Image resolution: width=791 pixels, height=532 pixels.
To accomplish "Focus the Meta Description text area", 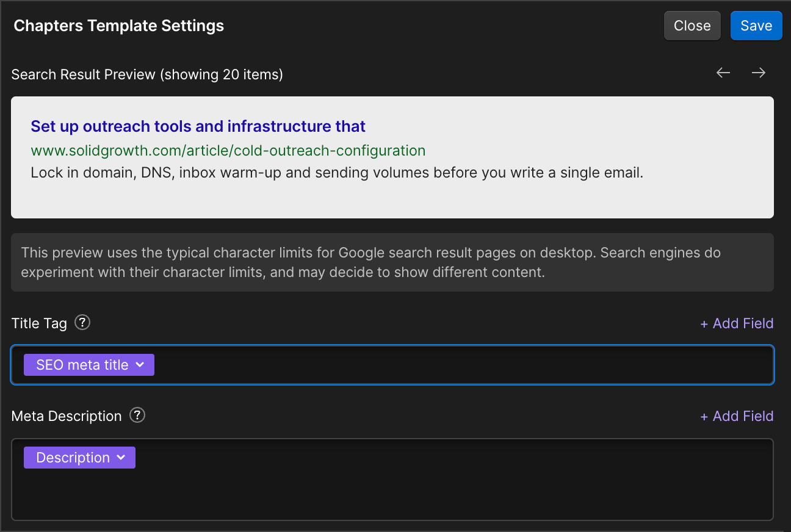I will [392, 491].
